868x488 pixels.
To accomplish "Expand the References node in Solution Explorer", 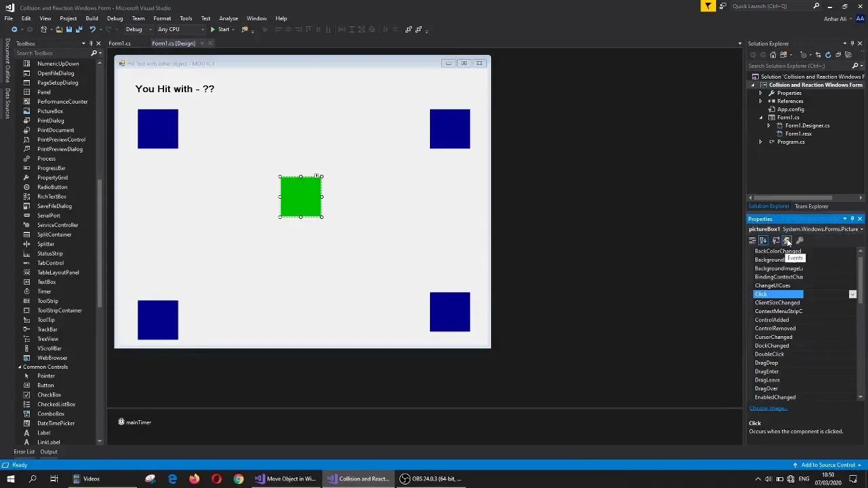I will coord(760,101).
